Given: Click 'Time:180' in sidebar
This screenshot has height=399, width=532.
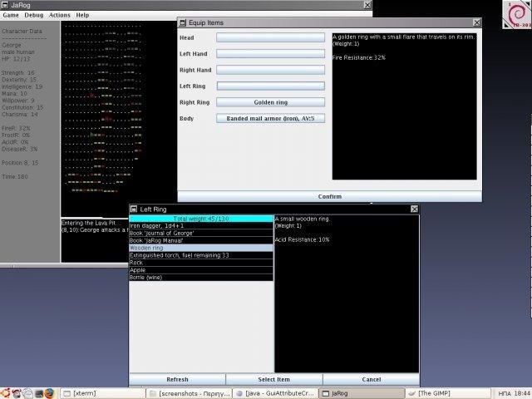Looking at the screenshot, I should (15, 177).
